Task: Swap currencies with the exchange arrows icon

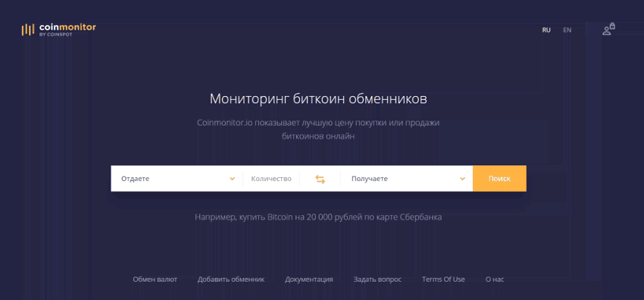Action: [320, 179]
